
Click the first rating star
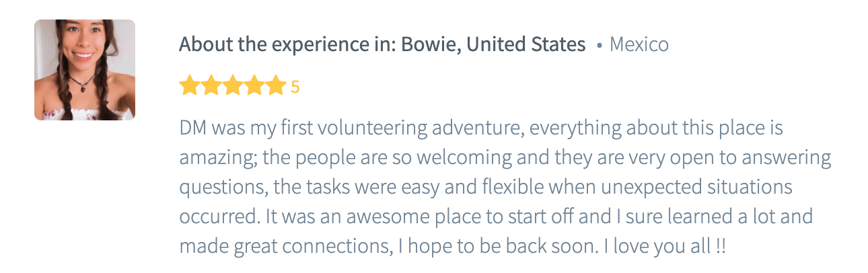pyautogui.click(x=189, y=87)
